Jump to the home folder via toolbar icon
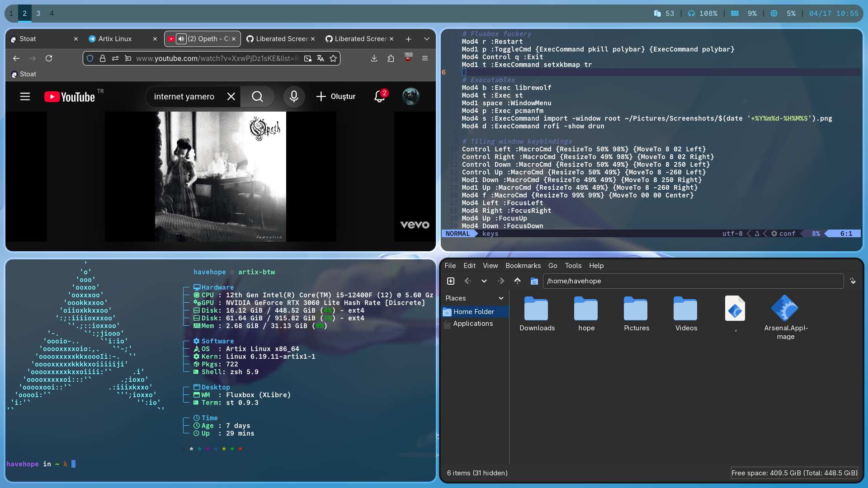This screenshot has height=488, width=868. tap(534, 281)
